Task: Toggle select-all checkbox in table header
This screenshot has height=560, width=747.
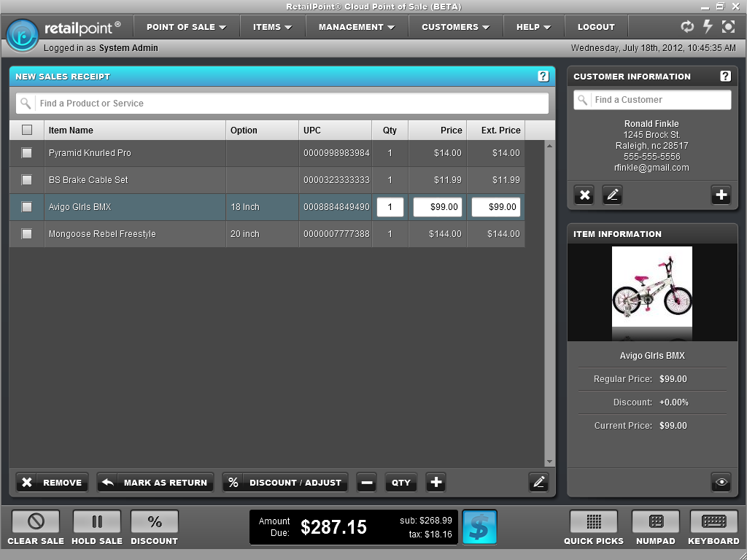Action: (27, 130)
